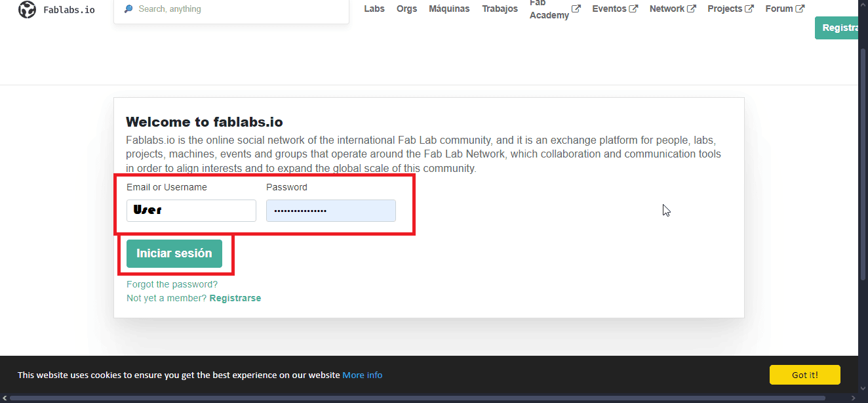Click the Welcome to fablabs.io heading
This screenshot has width=868, height=403.
tap(205, 121)
